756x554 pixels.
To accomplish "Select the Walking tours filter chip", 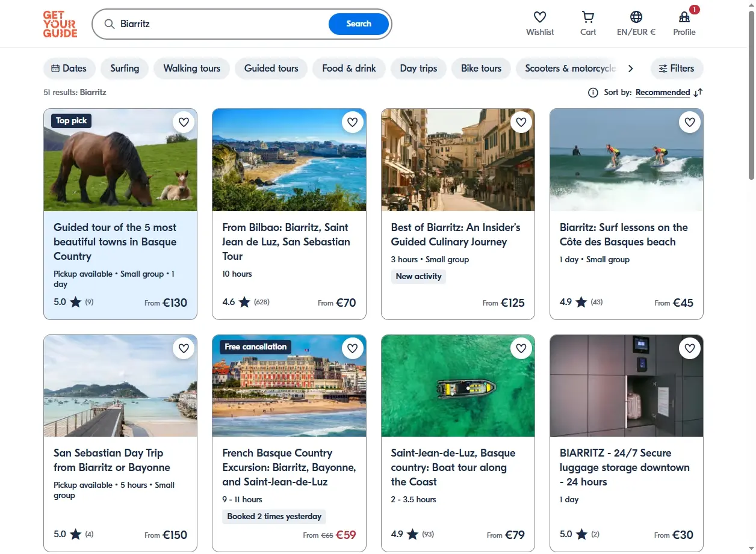I will (x=191, y=69).
